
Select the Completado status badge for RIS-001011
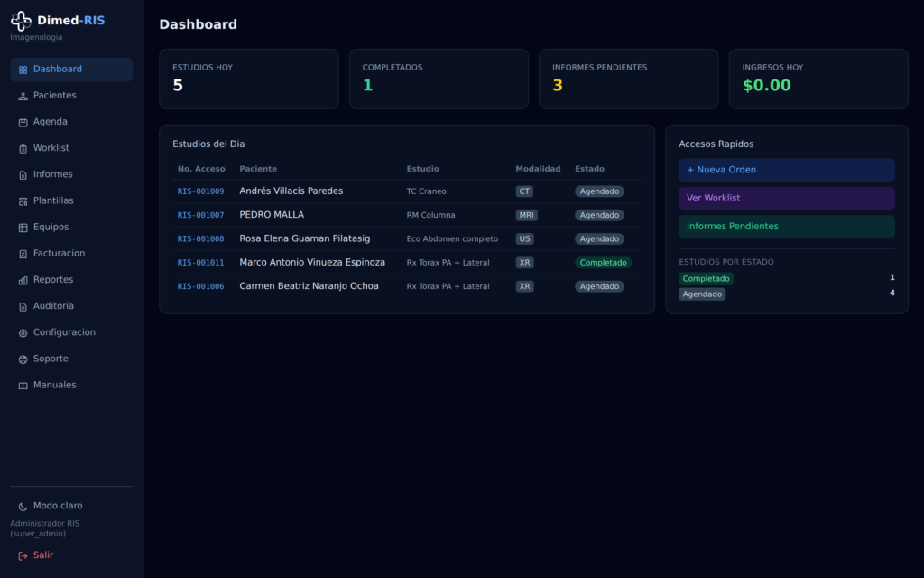tap(603, 263)
